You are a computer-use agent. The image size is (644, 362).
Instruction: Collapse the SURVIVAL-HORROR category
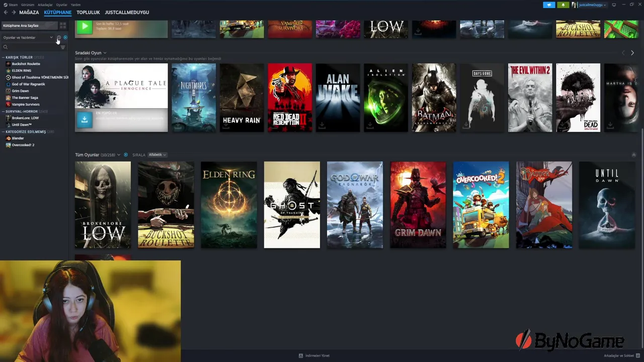pos(3,111)
